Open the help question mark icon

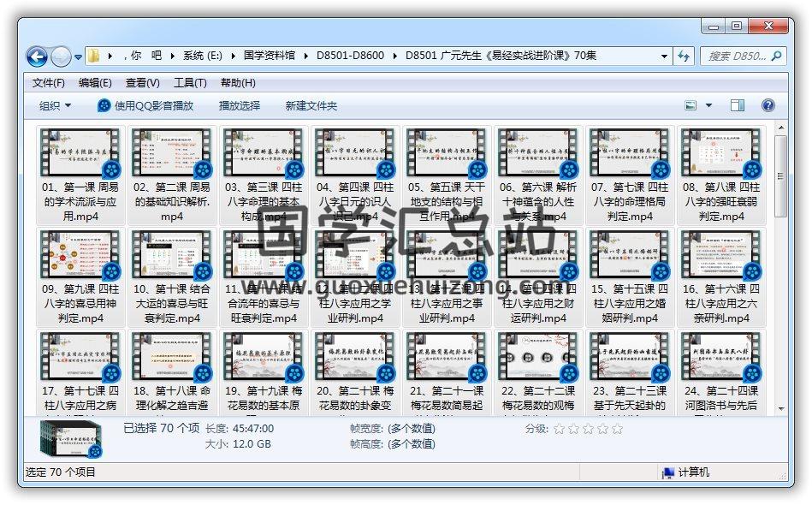[x=768, y=105]
